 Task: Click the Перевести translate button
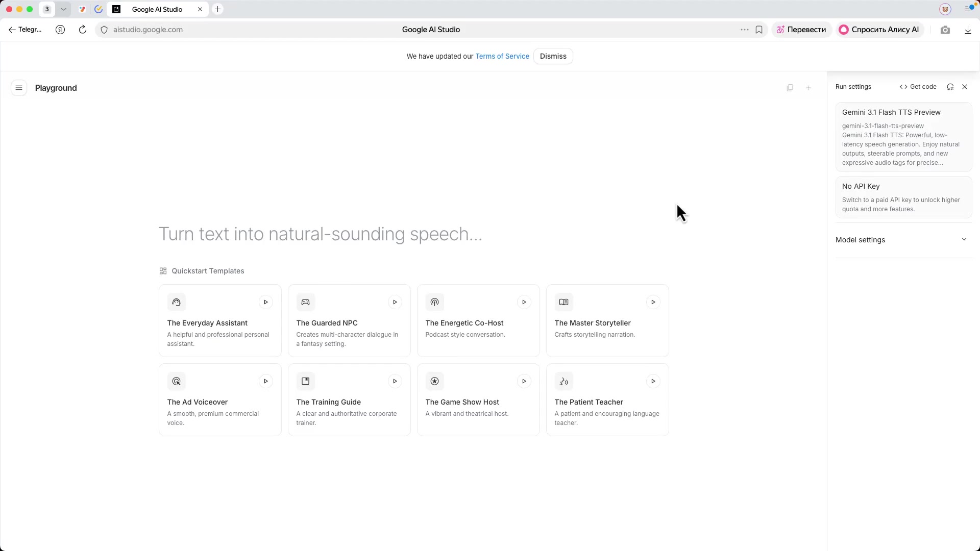(801, 30)
